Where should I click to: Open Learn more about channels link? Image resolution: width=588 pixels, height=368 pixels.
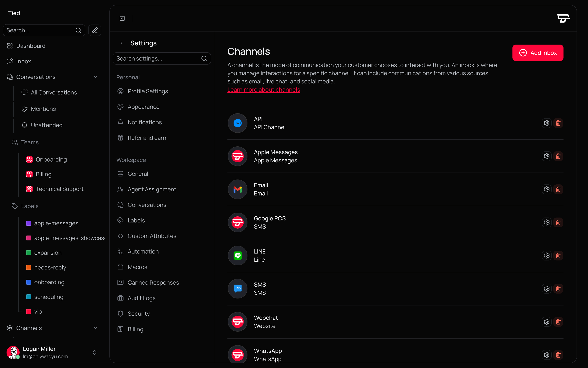point(264,90)
